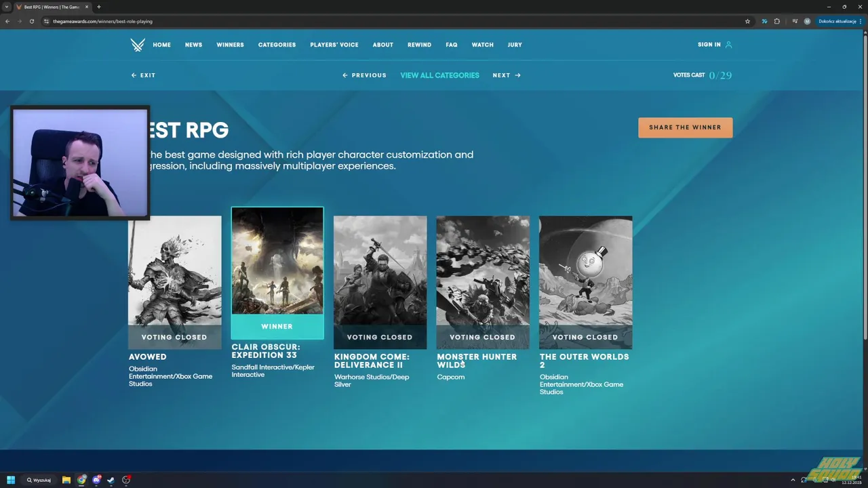This screenshot has height=488, width=868.
Task: Open the Windows Start menu
Action: [x=11, y=480]
